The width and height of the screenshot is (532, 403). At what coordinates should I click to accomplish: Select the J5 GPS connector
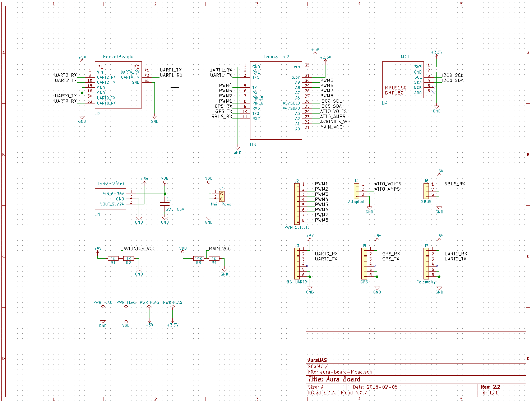(364, 264)
